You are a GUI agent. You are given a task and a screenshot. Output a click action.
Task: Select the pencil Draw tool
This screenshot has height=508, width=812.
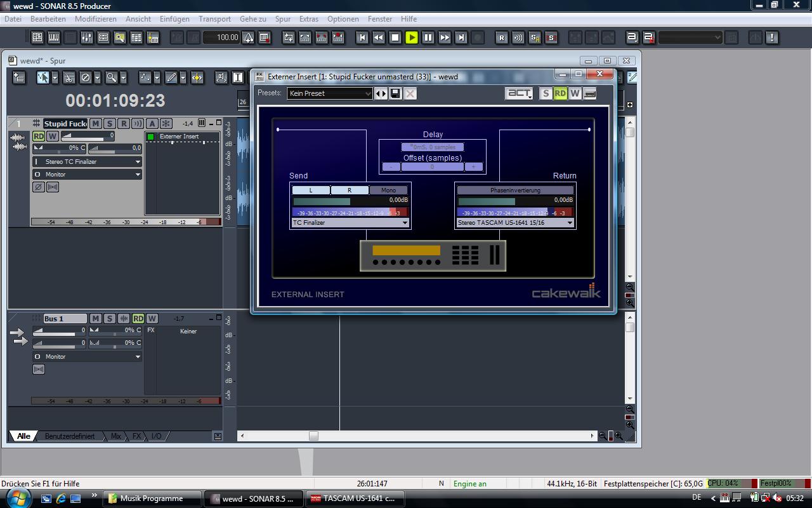click(171, 77)
